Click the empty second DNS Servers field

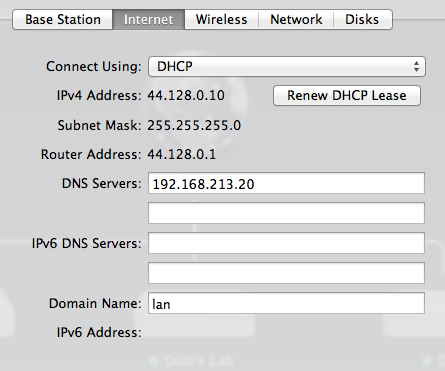tap(286, 213)
